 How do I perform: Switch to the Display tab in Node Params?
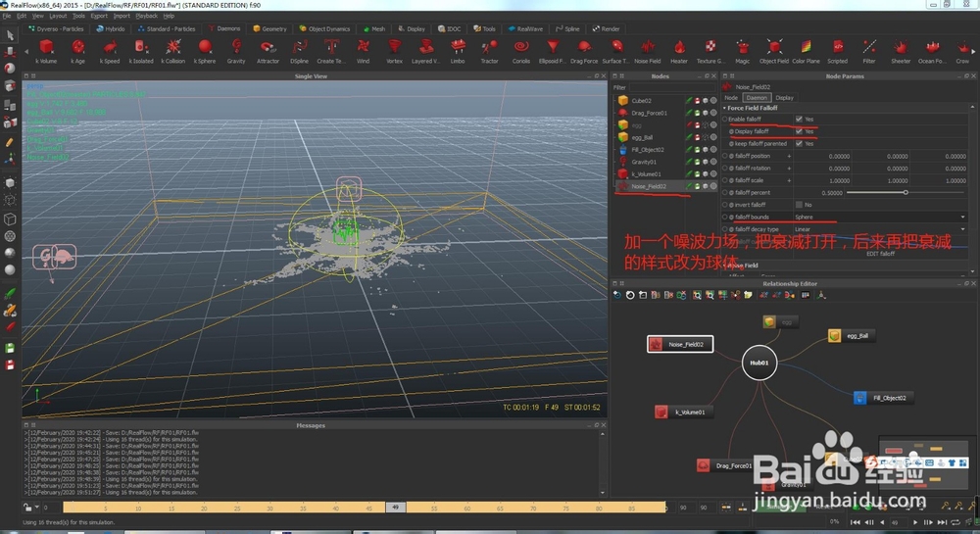(784, 97)
